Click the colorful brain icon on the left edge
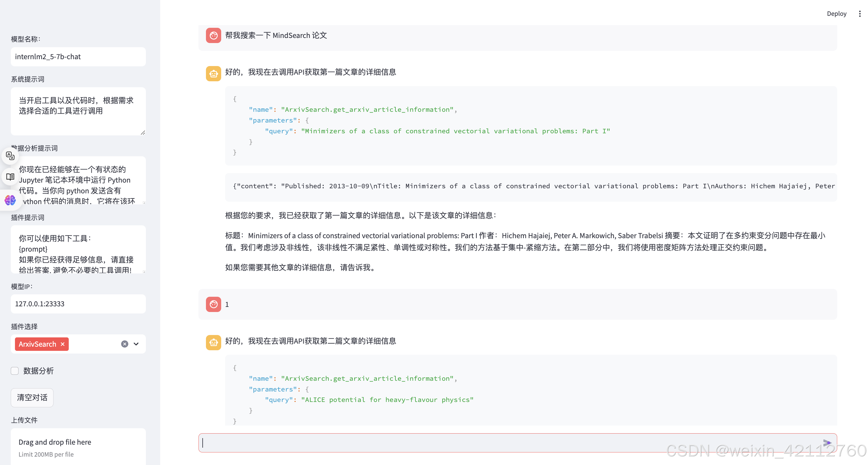Image resolution: width=868 pixels, height=465 pixels. 10,200
